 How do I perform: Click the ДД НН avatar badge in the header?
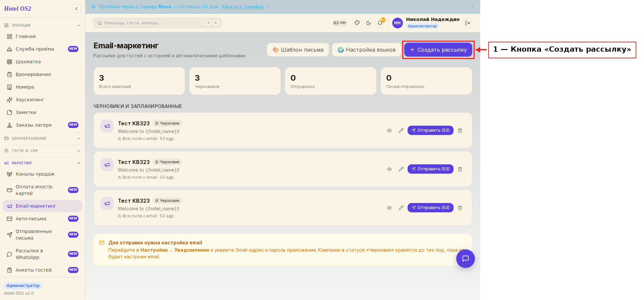point(340,23)
